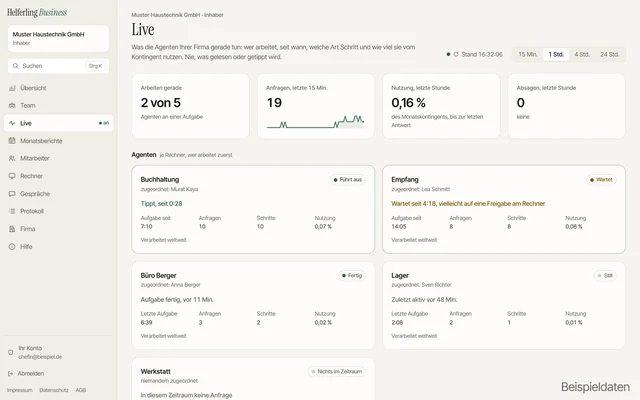The width and height of the screenshot is (640, 400).
Task: Click 'zugeordnet: Anna Berger' text
Action: click(x=171, y=285)
